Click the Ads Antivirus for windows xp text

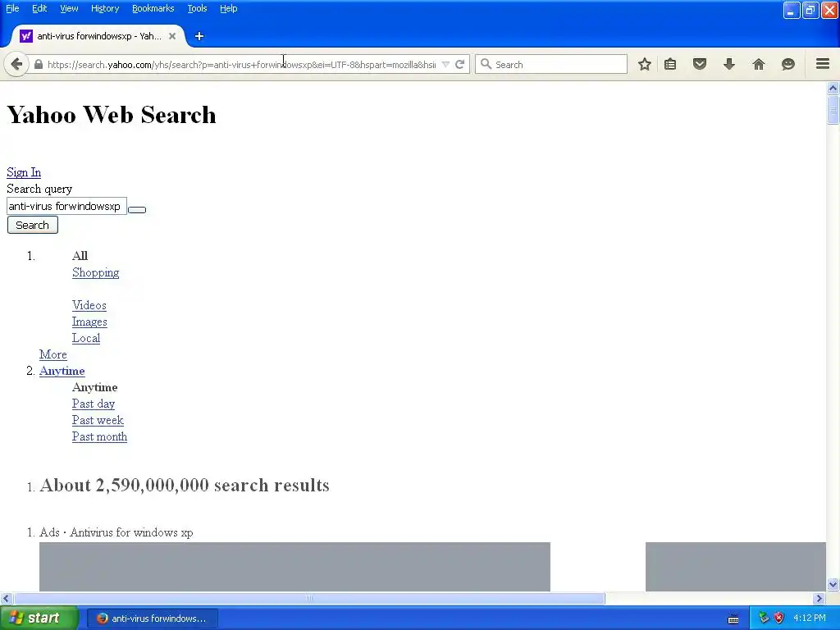click(x=116, y=532)
